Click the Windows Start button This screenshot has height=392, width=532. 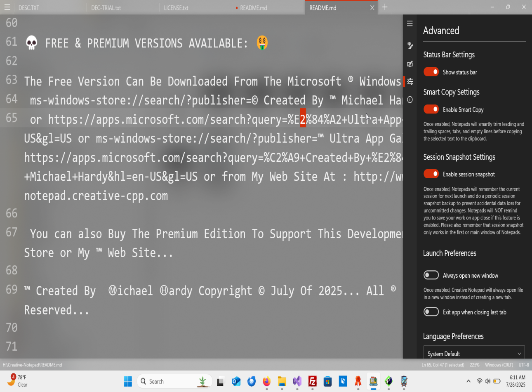coord(128,381)
